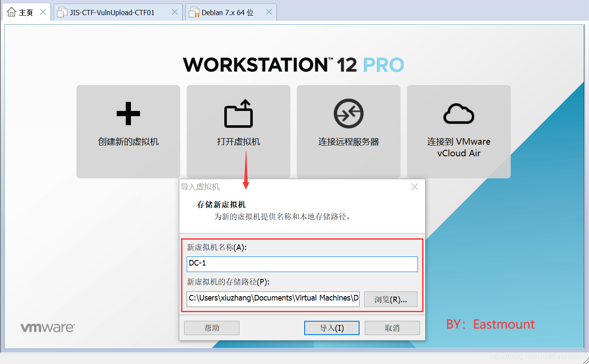
Task: Click the 导入(I) button
Action: [x=332, y=328]
